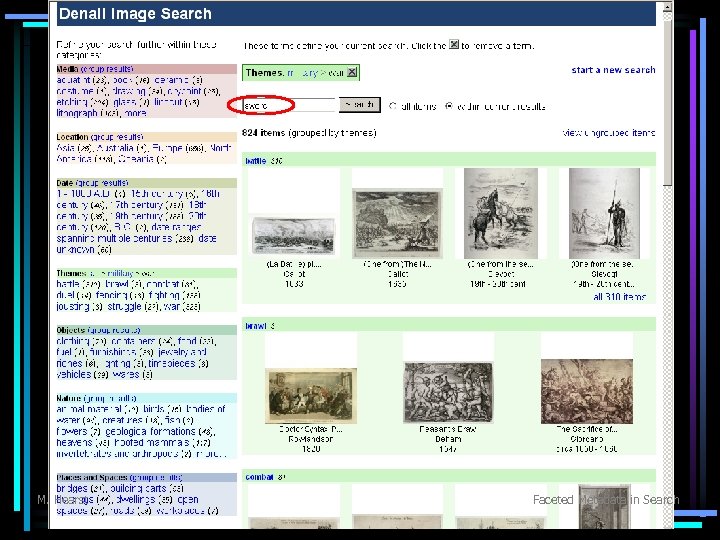This screenshot has width=720, height=540.
Task: Filter by theme 'fencing'
Action: point(112,295)
